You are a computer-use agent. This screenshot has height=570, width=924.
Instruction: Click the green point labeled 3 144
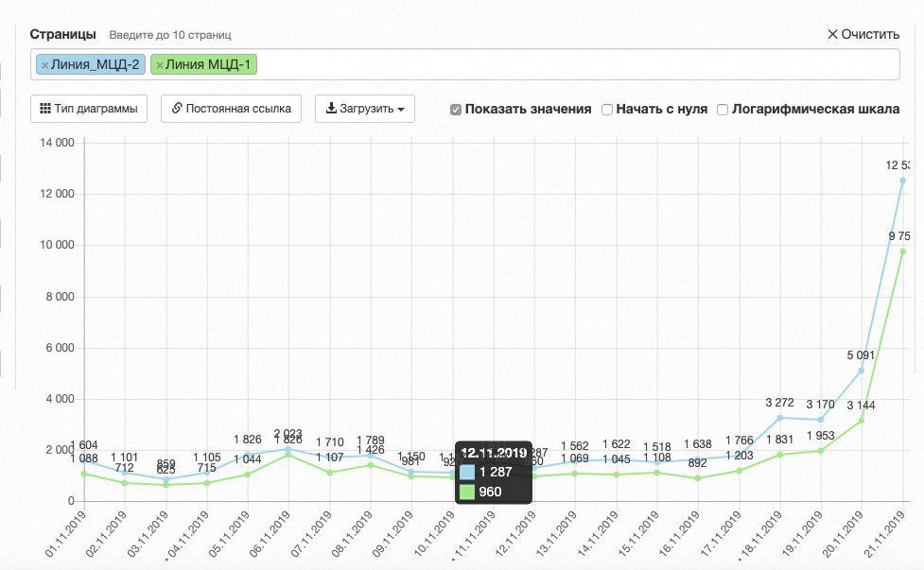pos(862,421)
